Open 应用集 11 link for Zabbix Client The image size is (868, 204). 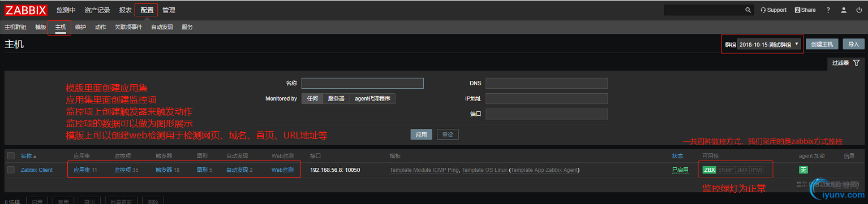click(81, 170)
